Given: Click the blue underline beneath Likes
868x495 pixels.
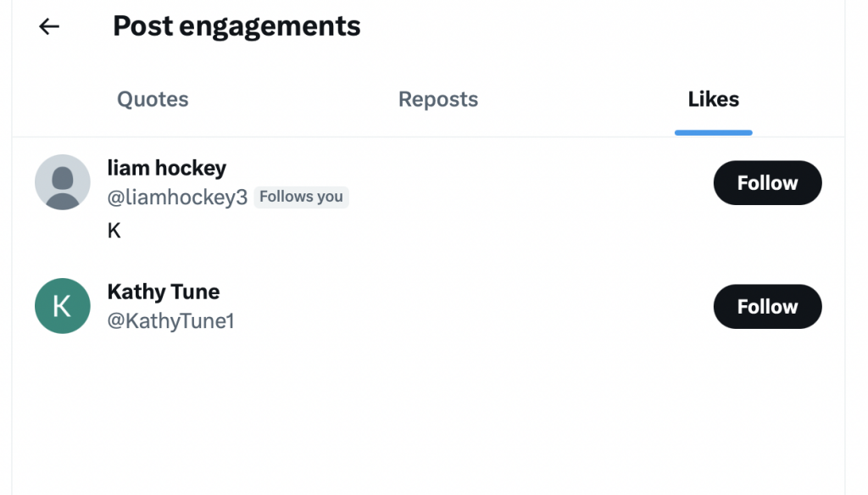Looking at the screenshot, I should (x=713, y=132).
